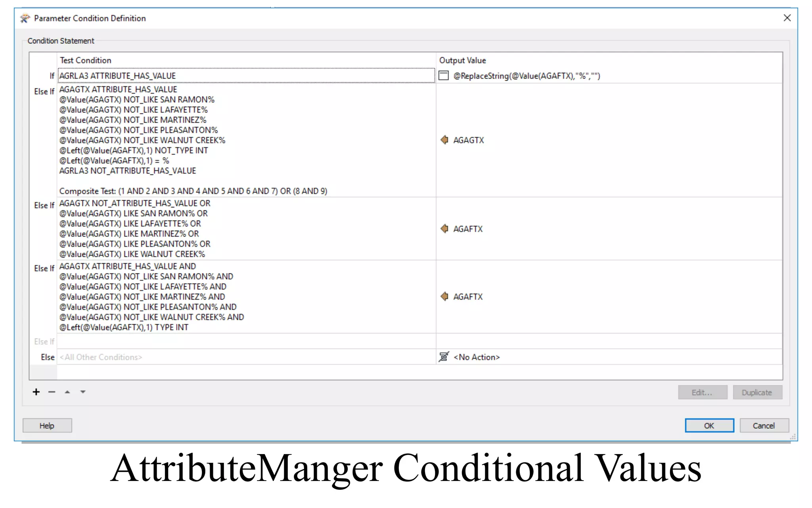
Task: Select condition AGAGTX NOT_ATTRIBUTE_HAS_VALUE OR
Action: click(x=135, y=203)
